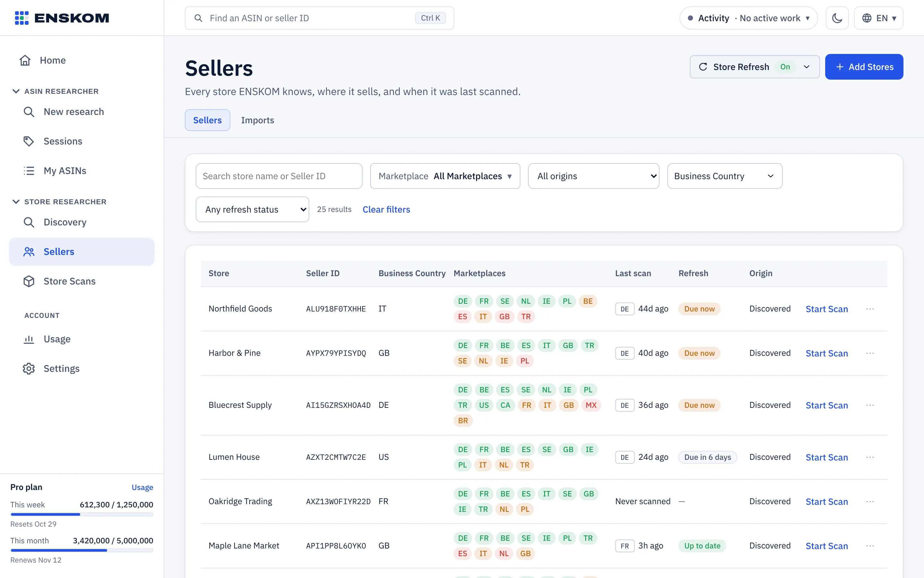Viewport: 924px width, 578px height.
Task: Start Scan for Maple Lane Market
Action: 827,546
